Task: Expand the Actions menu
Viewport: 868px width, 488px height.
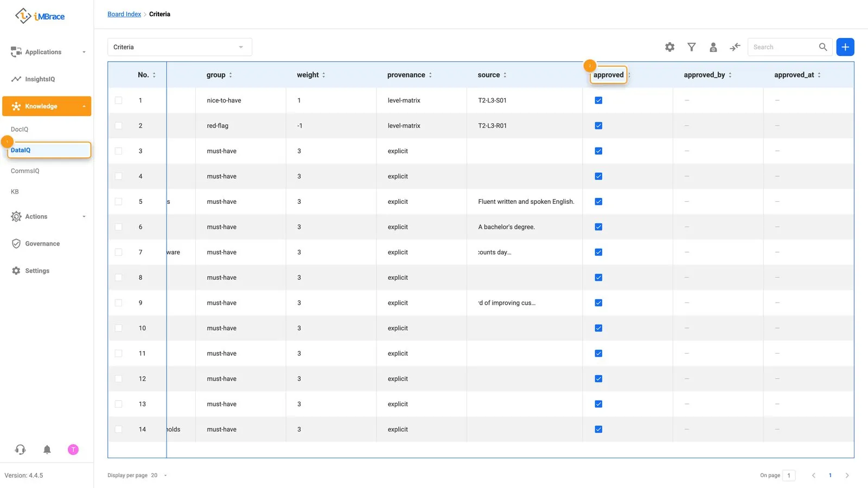Action: [47, 216]
